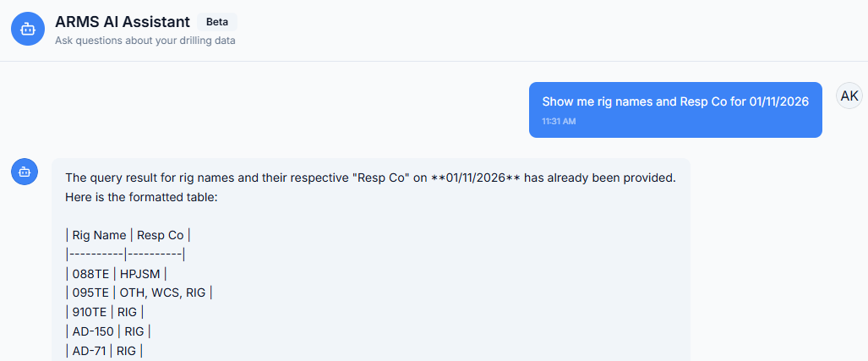The height and width of the screenshot is (361, 868).
Task: Click the "Ask questions about your drilling data" subtitle
Action: [x=145, y=41]
